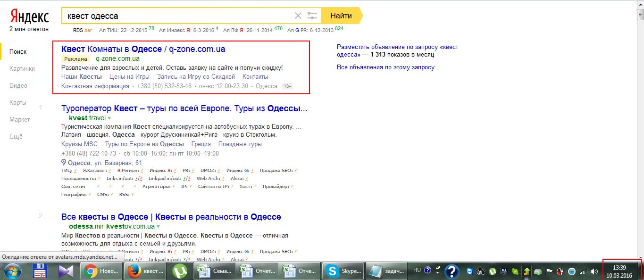Screen dimensions: 644x280
Task: Switch to the Chrome window in the taskbar
Action: [101, 271]
